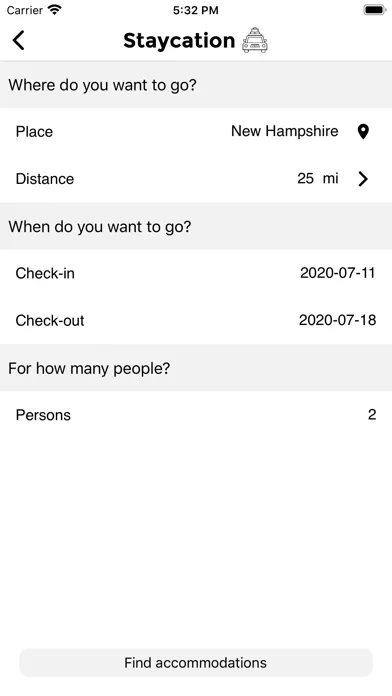Tap the Check-out row label
The height and width of the screenshot is (696, 392).
[x=50, y=320]
